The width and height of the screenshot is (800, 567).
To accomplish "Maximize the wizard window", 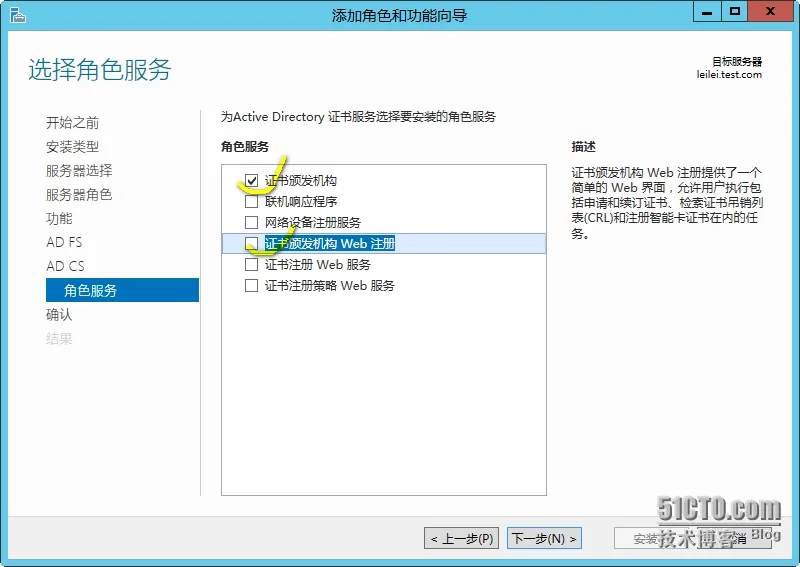I will pos(735,11).
